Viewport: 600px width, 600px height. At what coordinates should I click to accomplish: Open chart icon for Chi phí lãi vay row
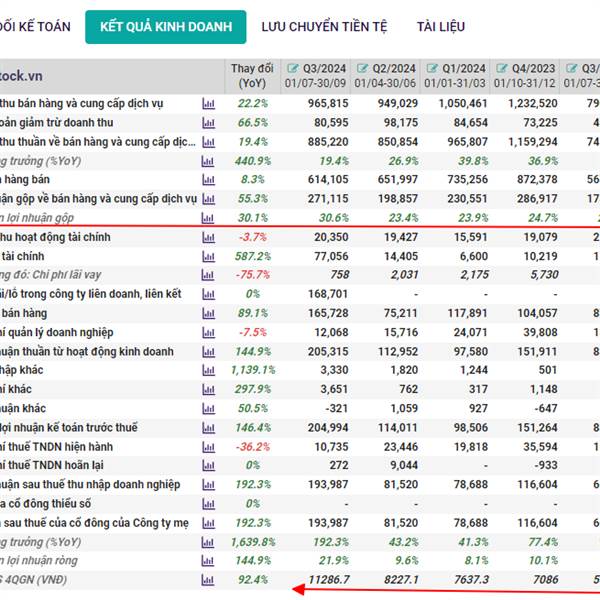[208, 275]
